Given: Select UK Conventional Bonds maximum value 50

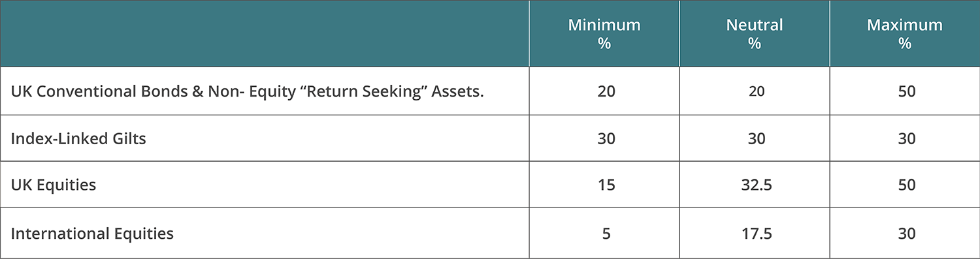Looking at the screenshot, I should click(906, 91).
